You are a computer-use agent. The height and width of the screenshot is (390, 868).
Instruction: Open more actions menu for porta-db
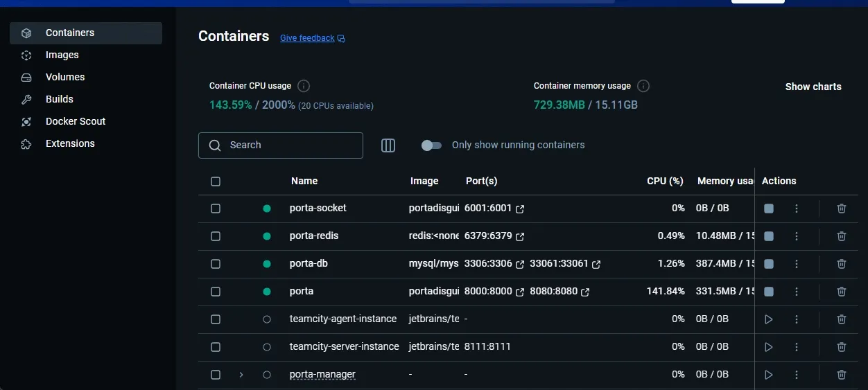coord(797,264)
